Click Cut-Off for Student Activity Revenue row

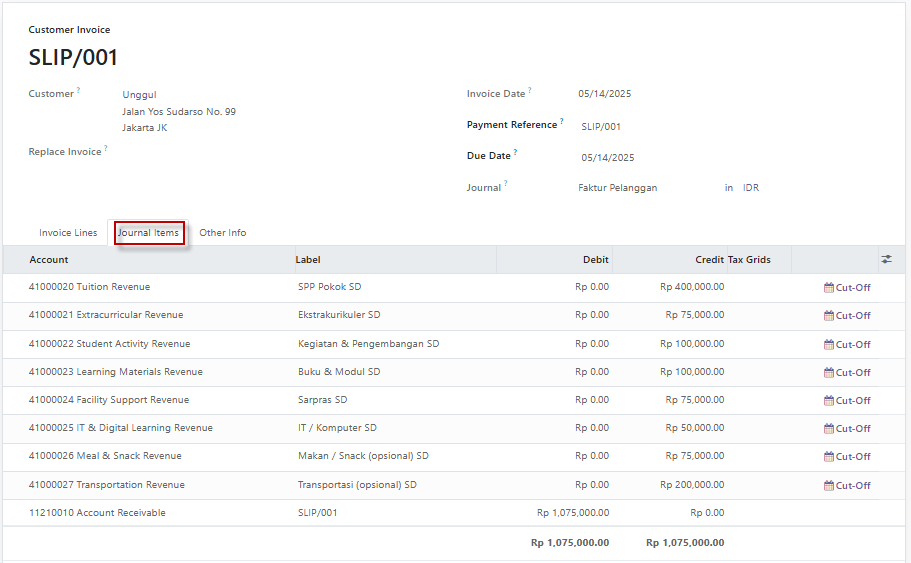(x=847, y=345)
